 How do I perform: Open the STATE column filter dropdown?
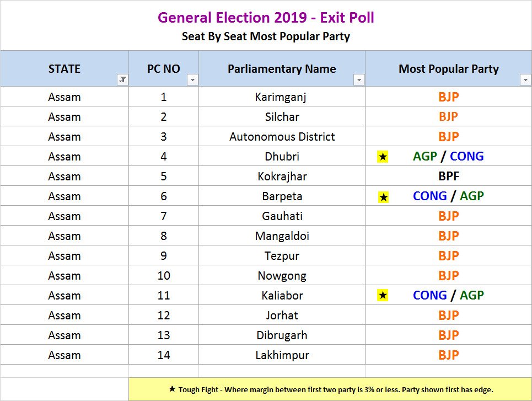tap(122, 80)
